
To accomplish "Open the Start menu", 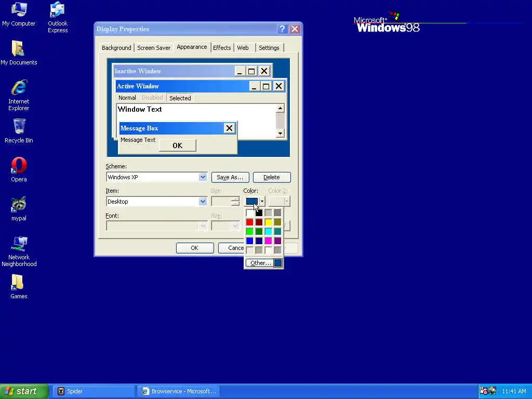I will point(24,391).
